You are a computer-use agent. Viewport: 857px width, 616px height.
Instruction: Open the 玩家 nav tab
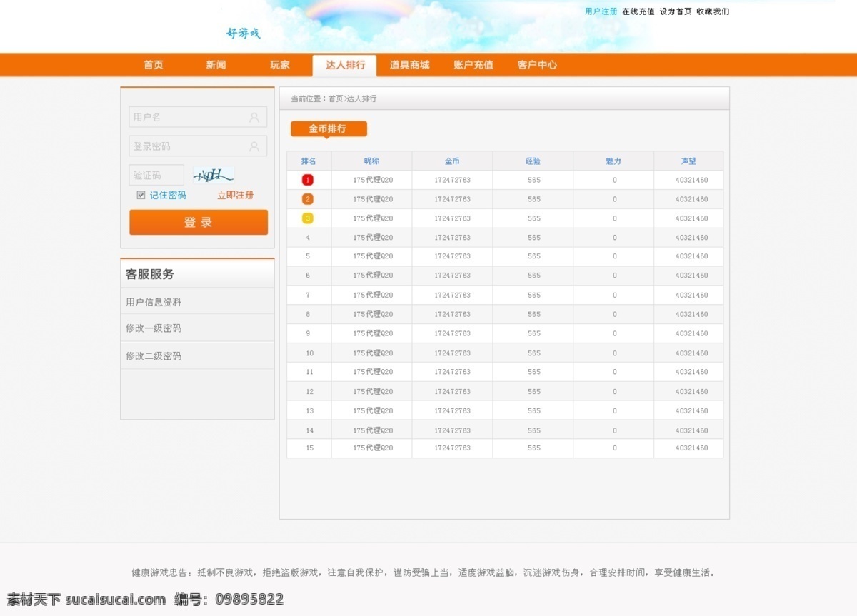pyautogui.click(x=280, y=65)
